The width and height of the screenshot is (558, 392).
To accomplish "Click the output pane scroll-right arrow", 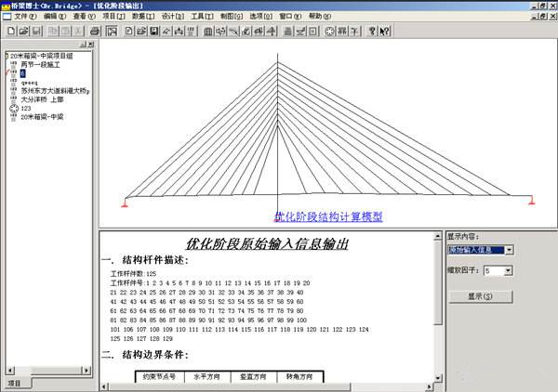I will [x=429, y=386].
